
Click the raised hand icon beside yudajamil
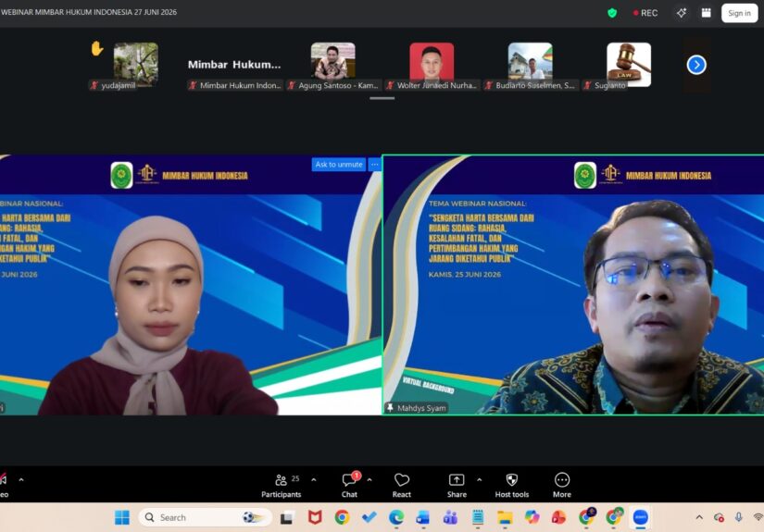[x=97, y=49]
